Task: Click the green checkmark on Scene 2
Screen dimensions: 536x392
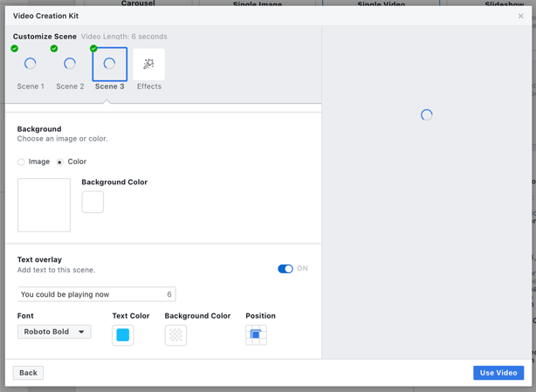Action: tap(54, 49)
